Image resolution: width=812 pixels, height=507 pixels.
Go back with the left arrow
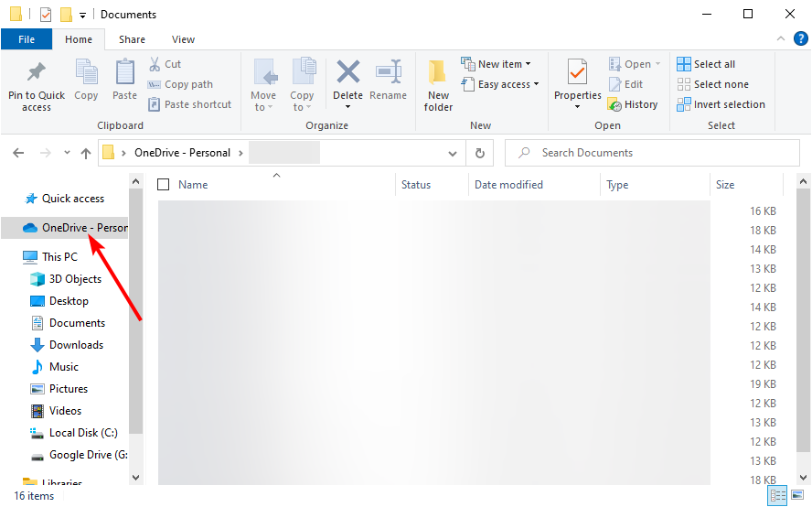point(18,153)
